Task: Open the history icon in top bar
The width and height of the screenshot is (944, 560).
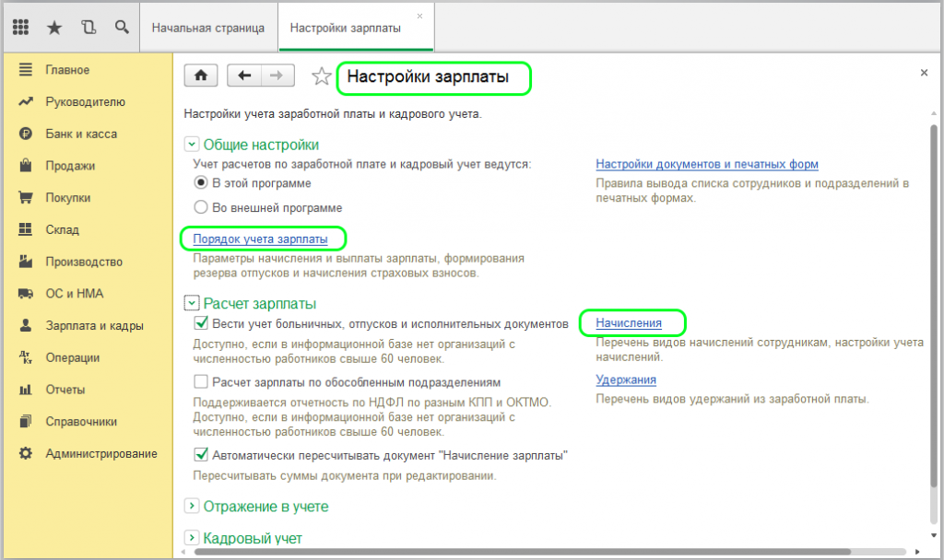Action: pos(88,27)
